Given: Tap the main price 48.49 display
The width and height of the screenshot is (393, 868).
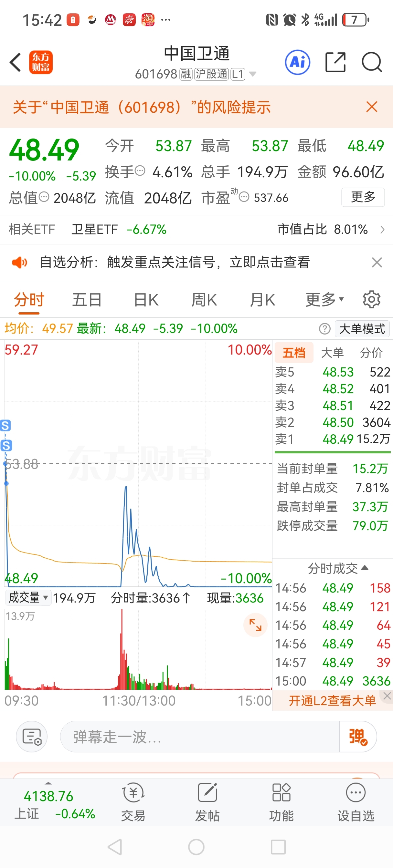Looking at the screenshot, I should pos(44,150).
